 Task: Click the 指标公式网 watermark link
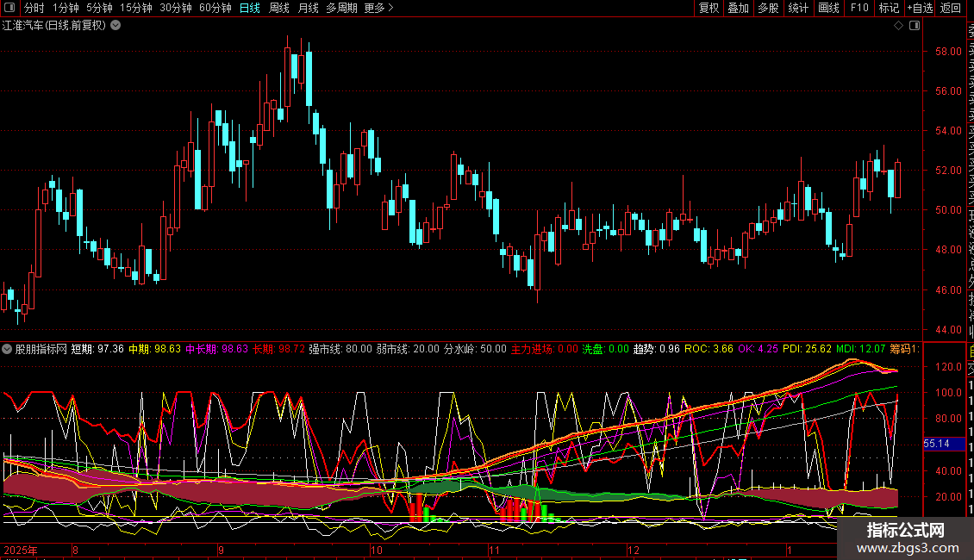tap(905, 538)
